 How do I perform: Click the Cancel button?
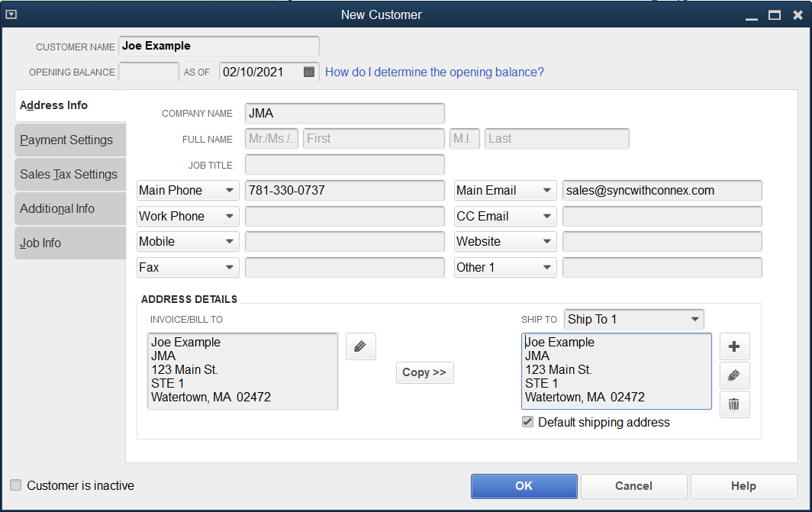[x=633, y=486]
